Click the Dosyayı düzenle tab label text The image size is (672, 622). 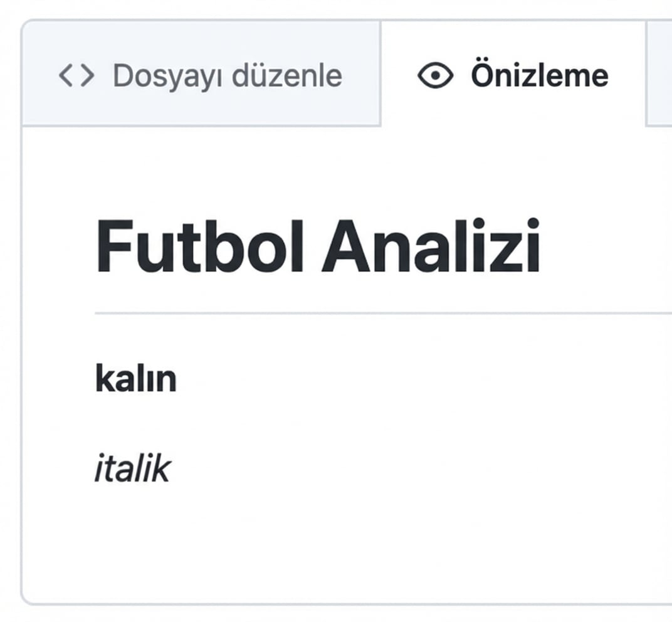pos(227,75)
